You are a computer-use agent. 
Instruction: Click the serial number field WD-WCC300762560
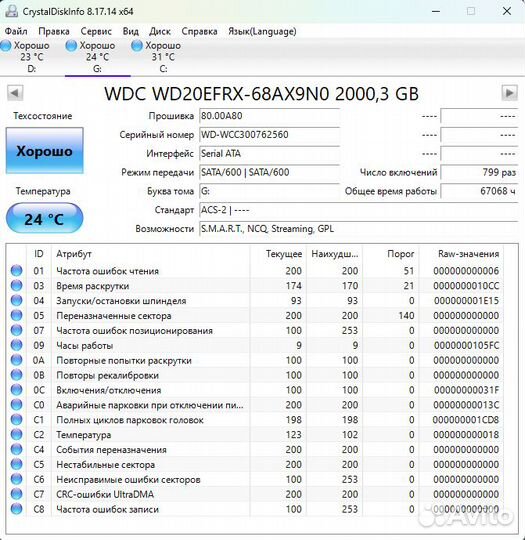click(269, 135)
